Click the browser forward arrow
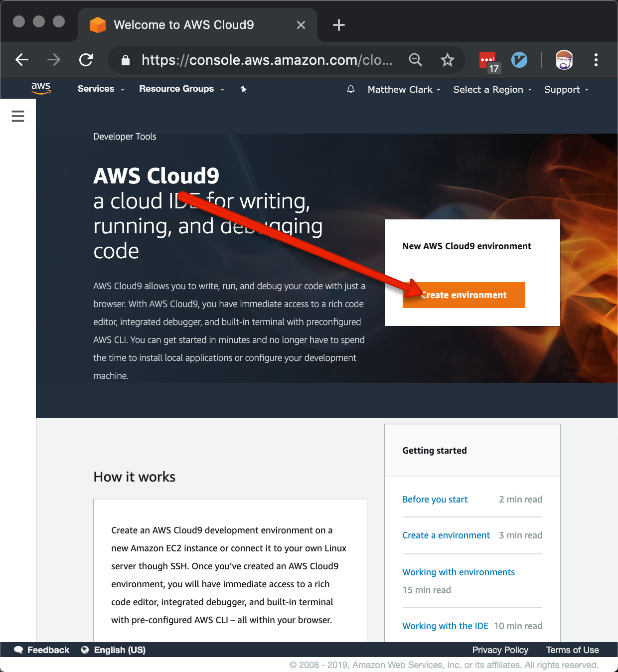This screenshot has width=618, height=672. [54, 60]
